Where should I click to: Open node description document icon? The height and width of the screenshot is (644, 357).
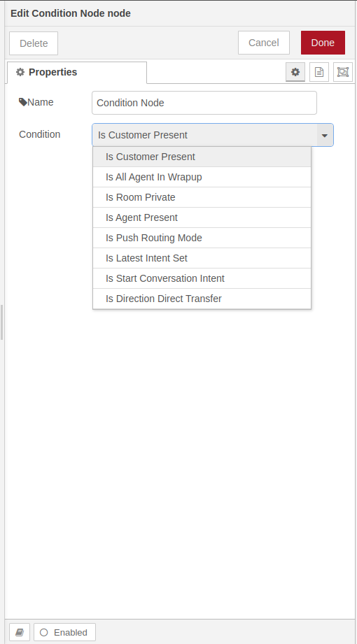click(x=319, y=72)
